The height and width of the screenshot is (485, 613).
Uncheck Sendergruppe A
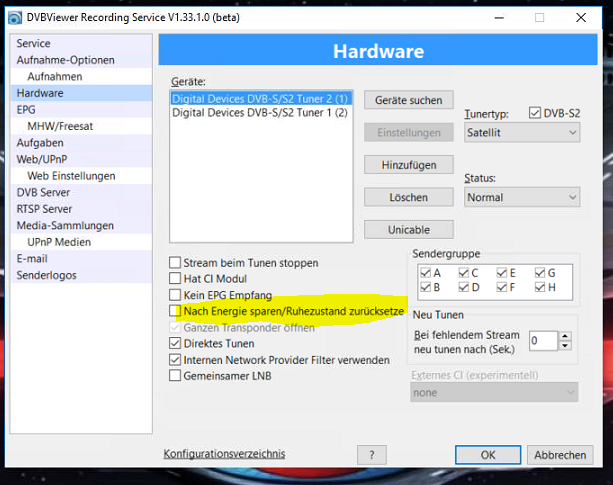426,273
